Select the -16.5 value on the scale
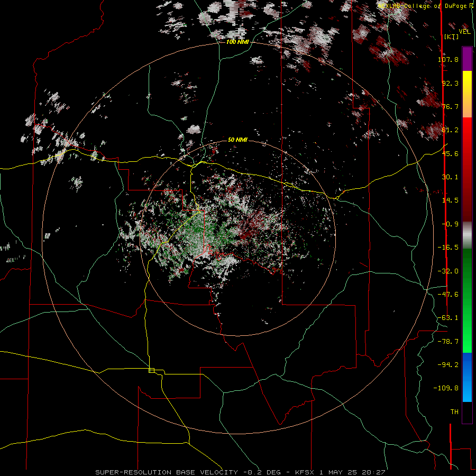The width and height of the screenshot is (476, 476). point(448,248)
